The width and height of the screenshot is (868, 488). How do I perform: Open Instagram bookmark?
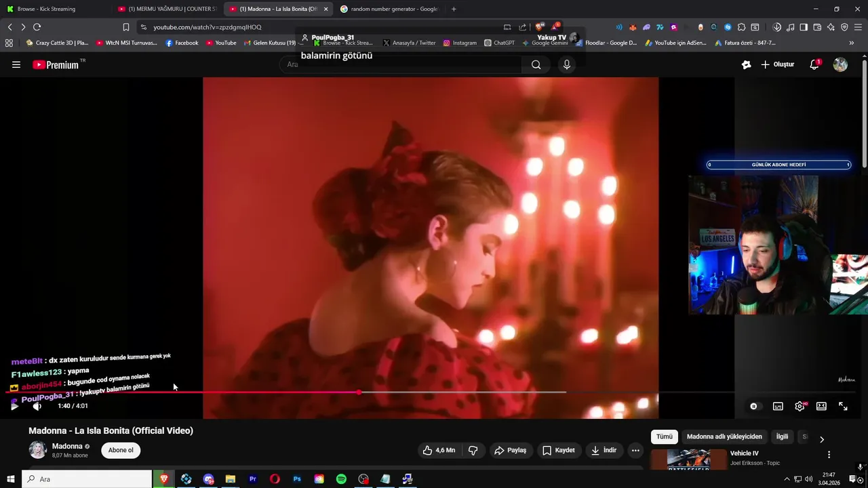click(460, 43)
